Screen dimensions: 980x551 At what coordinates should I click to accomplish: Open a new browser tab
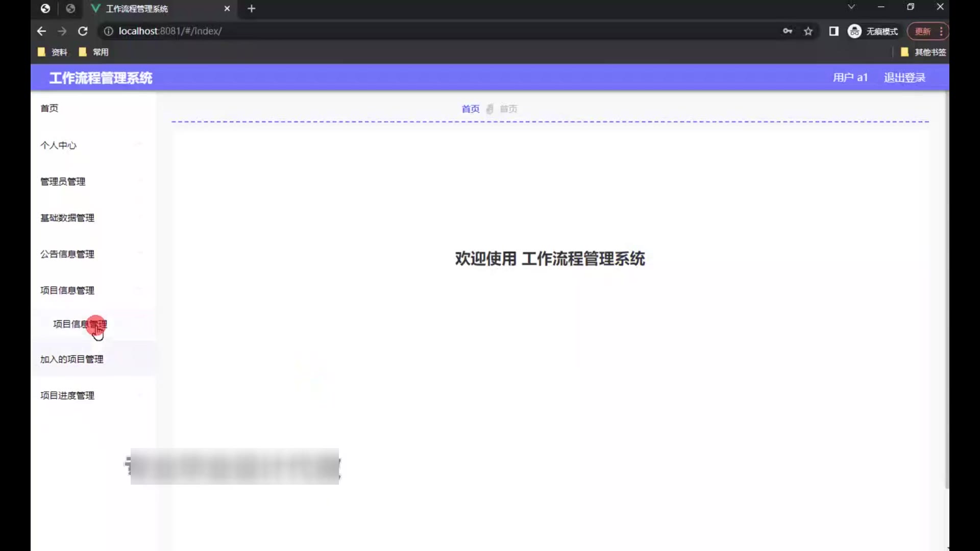pos(251,9)
